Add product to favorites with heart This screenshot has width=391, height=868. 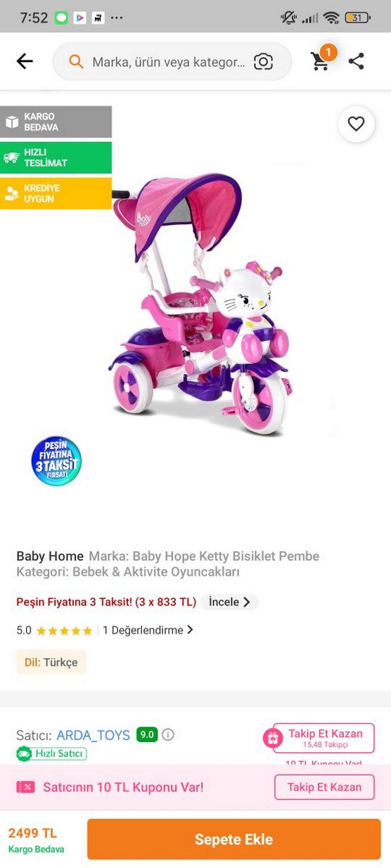click(x=357, y=124)
